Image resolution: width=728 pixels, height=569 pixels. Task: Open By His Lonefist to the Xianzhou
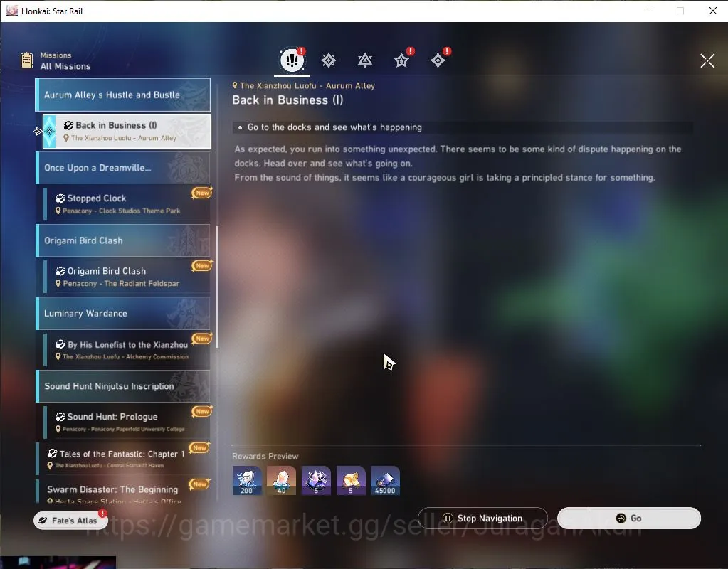tap(127, 350)
